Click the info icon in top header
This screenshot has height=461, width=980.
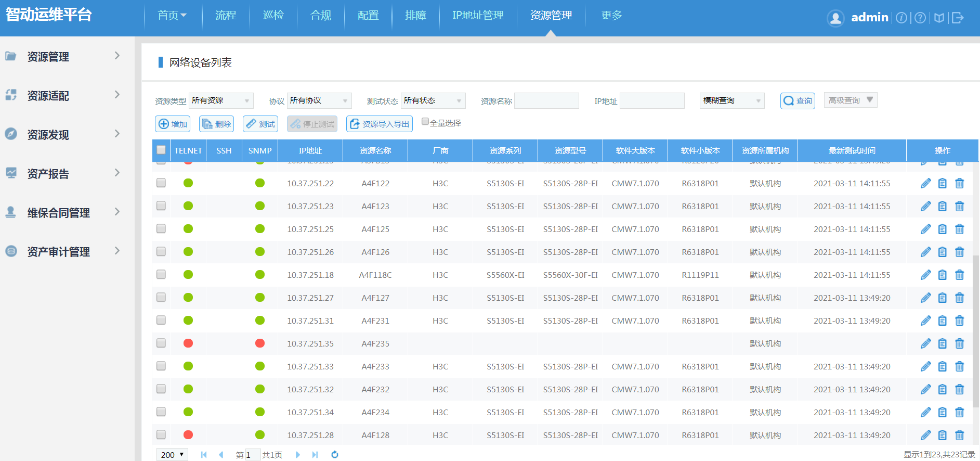coord(901,18)
